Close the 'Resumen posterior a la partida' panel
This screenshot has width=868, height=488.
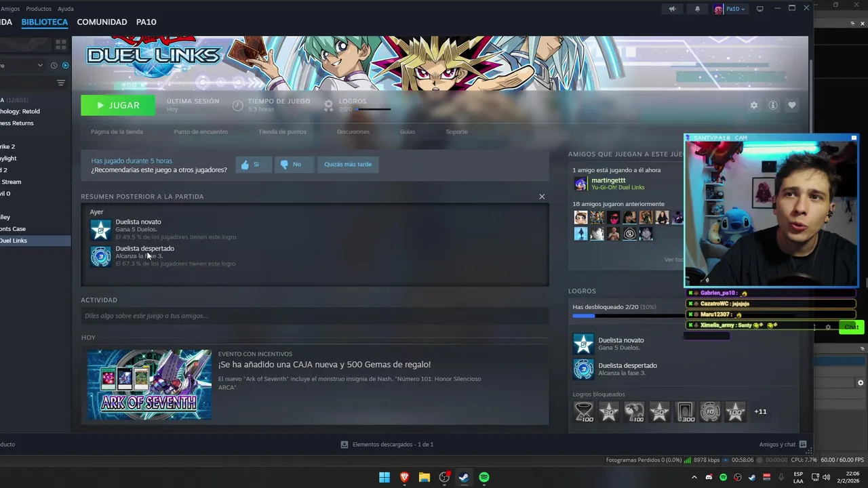pos(542,197)
